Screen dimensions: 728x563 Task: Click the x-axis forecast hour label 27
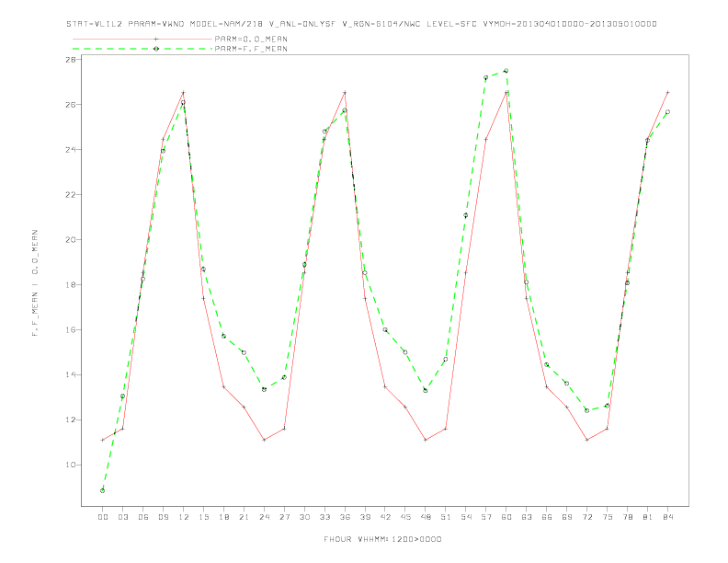point(284,517)
